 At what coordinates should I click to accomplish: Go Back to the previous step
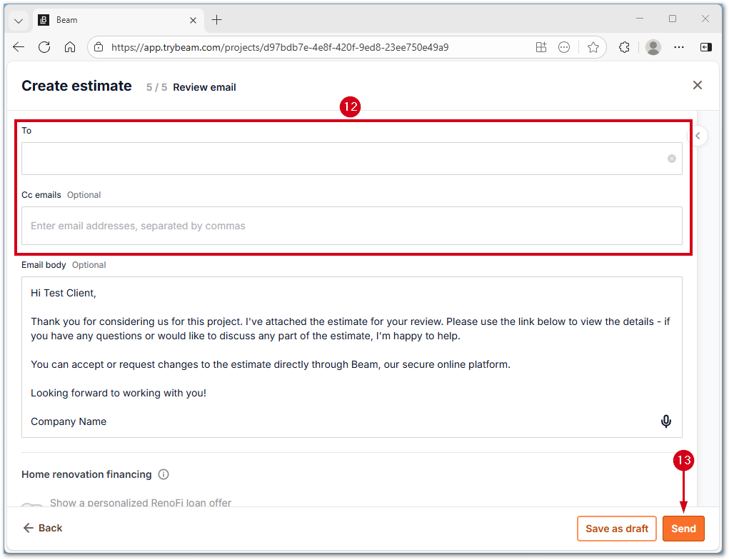(42, 528)
